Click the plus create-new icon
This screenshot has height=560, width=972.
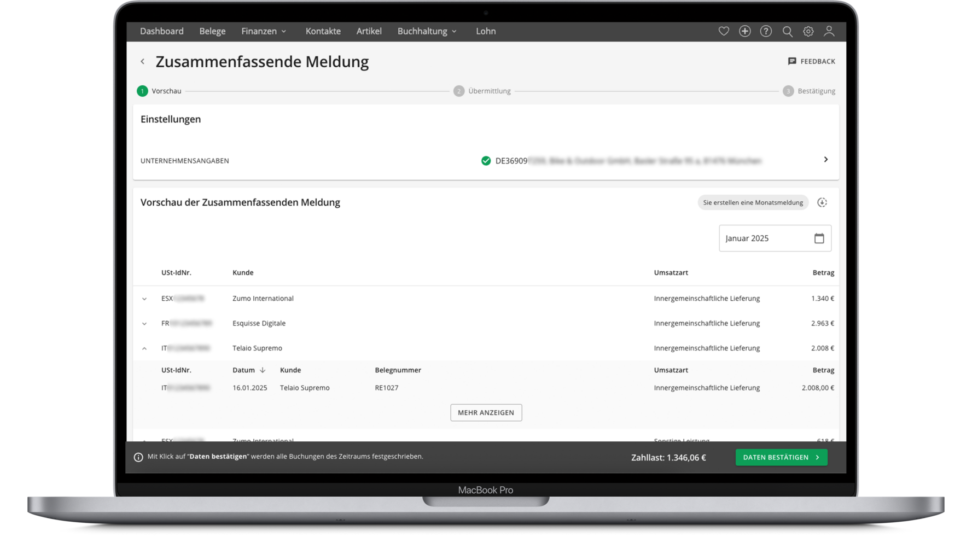(744, 31)
